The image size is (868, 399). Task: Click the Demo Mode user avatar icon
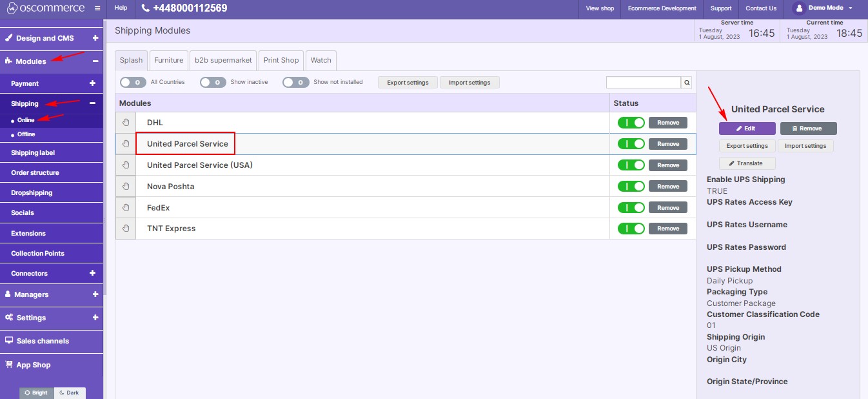pos(799,8)
